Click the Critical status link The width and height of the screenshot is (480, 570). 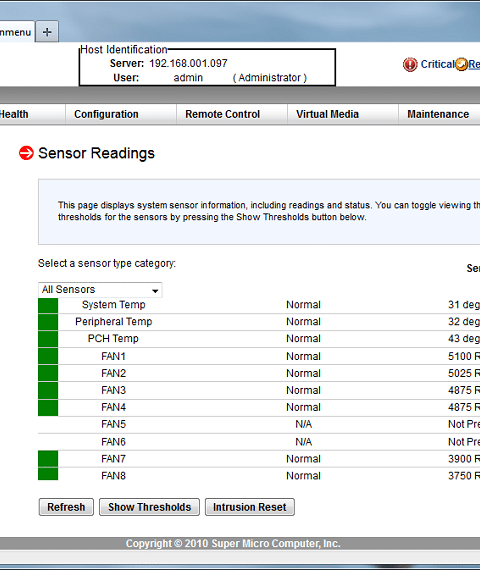pos(437,64)
